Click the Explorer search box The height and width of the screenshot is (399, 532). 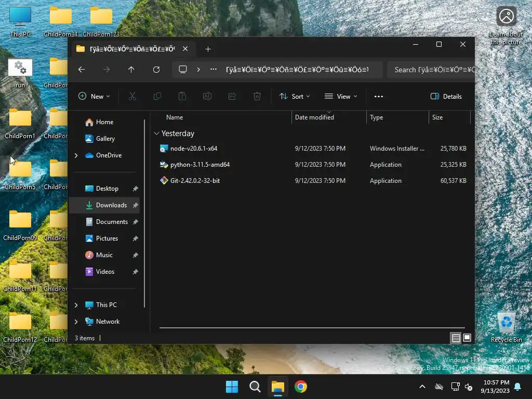pos(431,70)
